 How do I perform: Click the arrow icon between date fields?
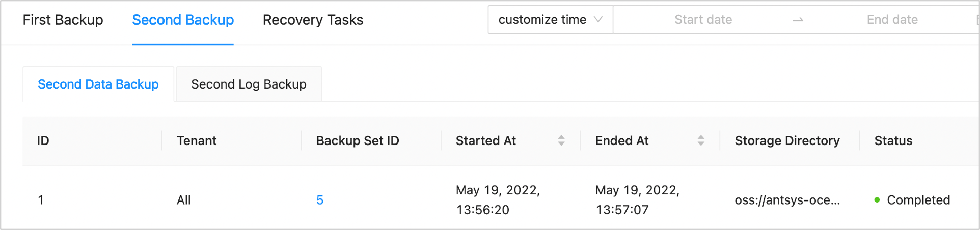798,20
